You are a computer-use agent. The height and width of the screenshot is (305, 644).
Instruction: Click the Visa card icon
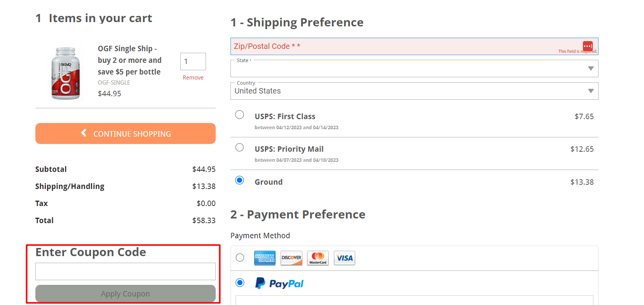coord(344,258)
